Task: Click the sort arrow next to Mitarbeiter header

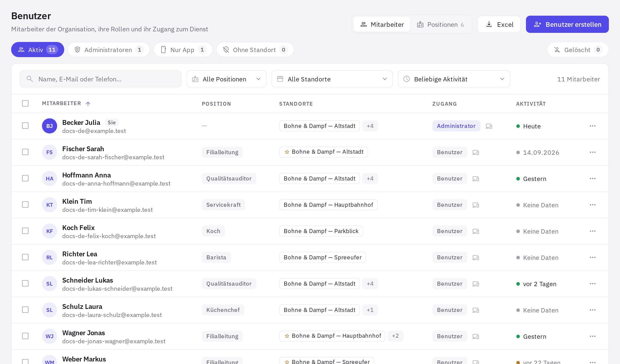Action: pos(88,104)
